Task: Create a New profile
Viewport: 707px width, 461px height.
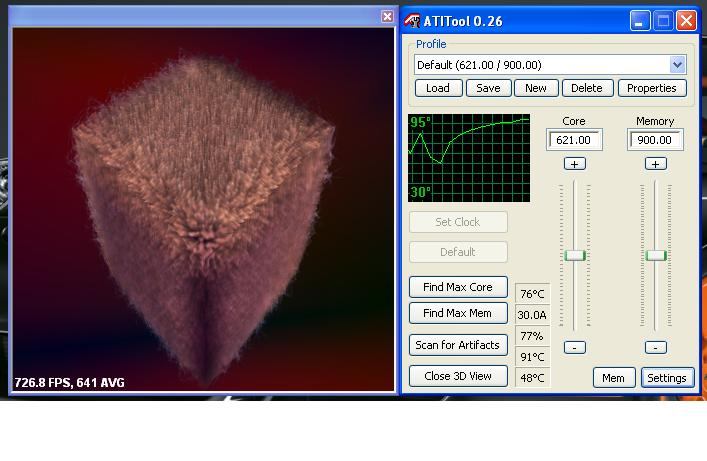Action: [536, 88]
